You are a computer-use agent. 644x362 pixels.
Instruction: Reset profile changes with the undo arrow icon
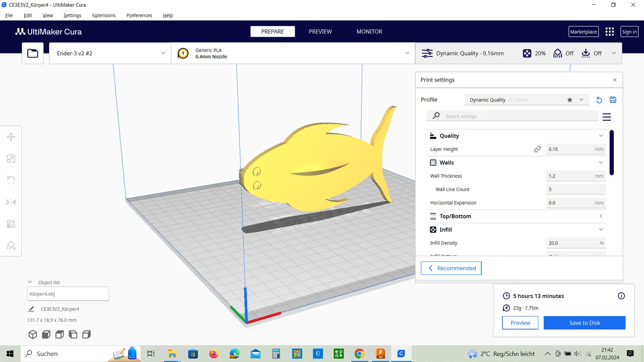tap(599, 100)
